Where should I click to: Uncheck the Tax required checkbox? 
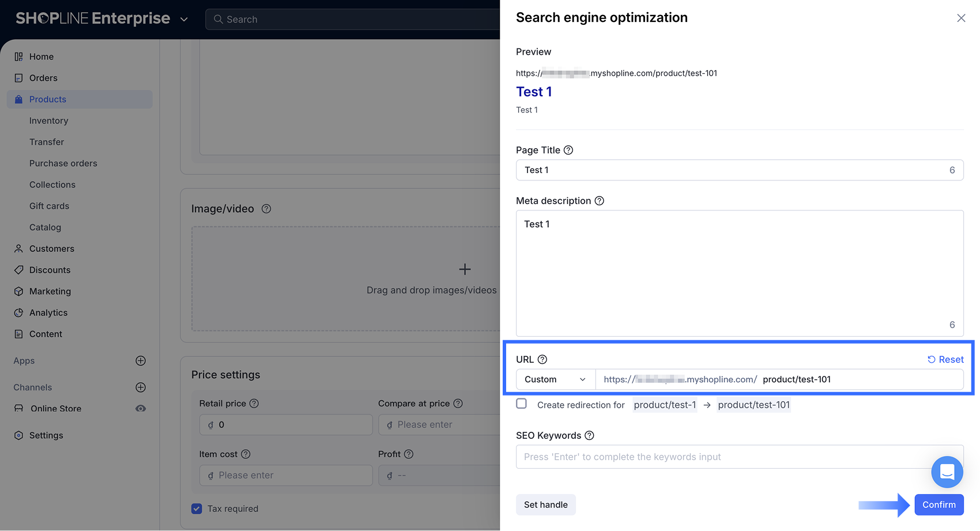(197, 509)
